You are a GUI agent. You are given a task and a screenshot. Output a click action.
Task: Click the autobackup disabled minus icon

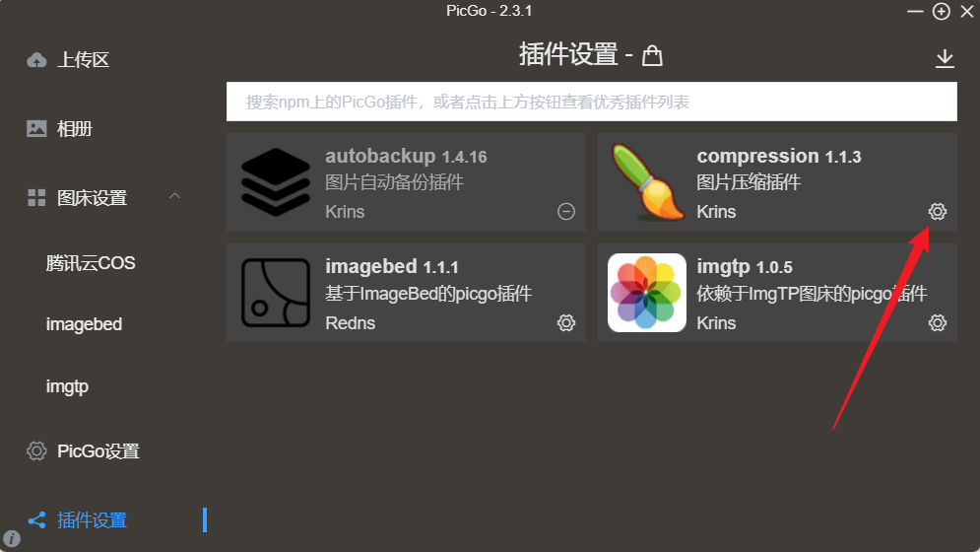click(x=565, y=212)
